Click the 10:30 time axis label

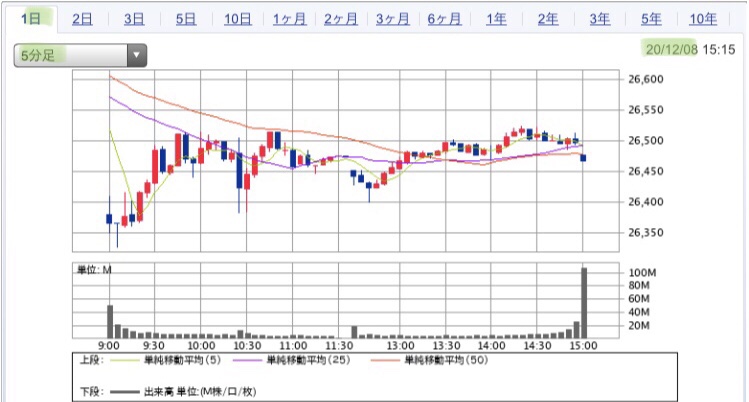tap(247, 346)
